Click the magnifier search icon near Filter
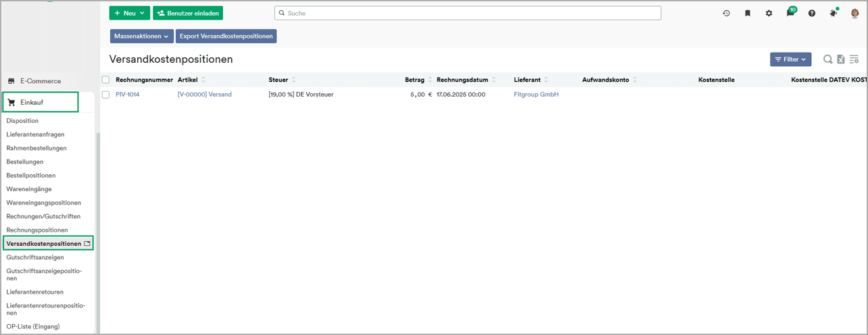 click(x=827, y=59)
